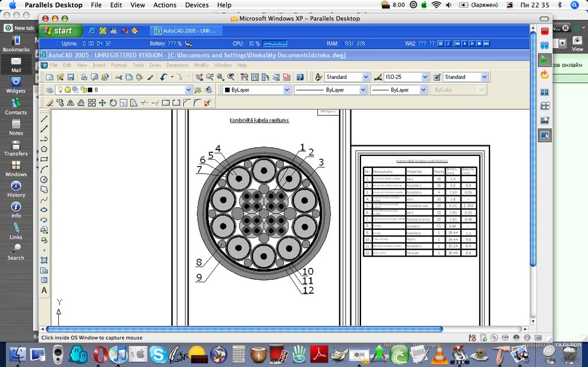Screen dimensions: 588x367
Task: Open the Table Style Standard dropdown
Action: [x=484, y=77]
